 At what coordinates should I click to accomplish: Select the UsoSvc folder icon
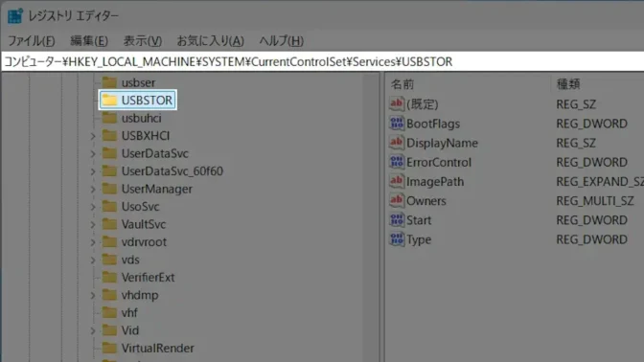[x=109, y=207]
